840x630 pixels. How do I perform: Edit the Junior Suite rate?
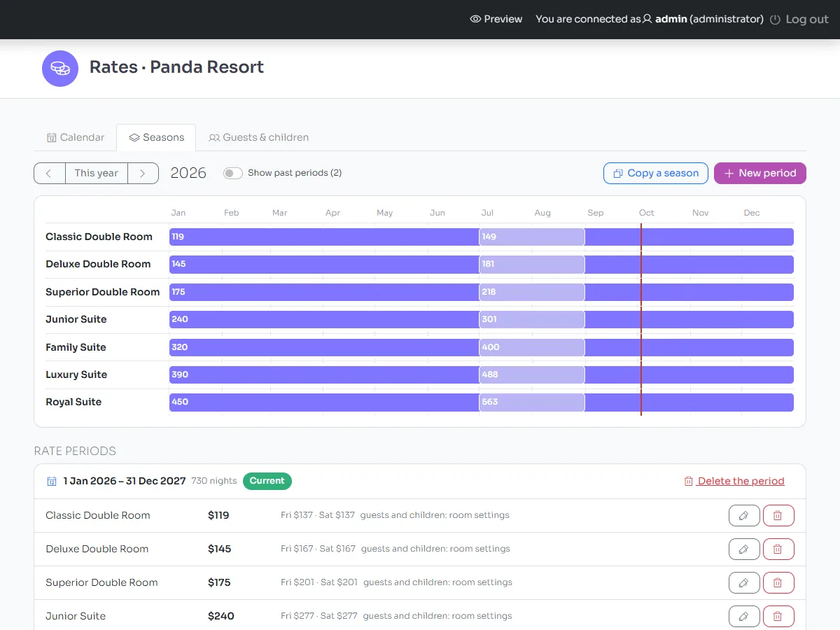click(x=744, y=616)
